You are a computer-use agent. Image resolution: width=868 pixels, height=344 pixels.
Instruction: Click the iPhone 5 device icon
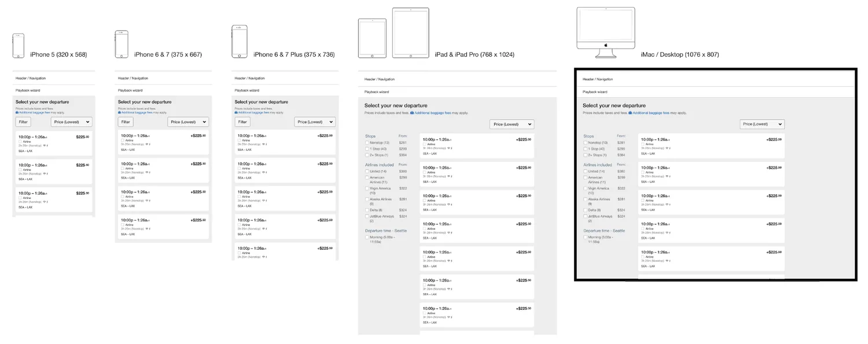pyautogui.click(x=19, y=46)
